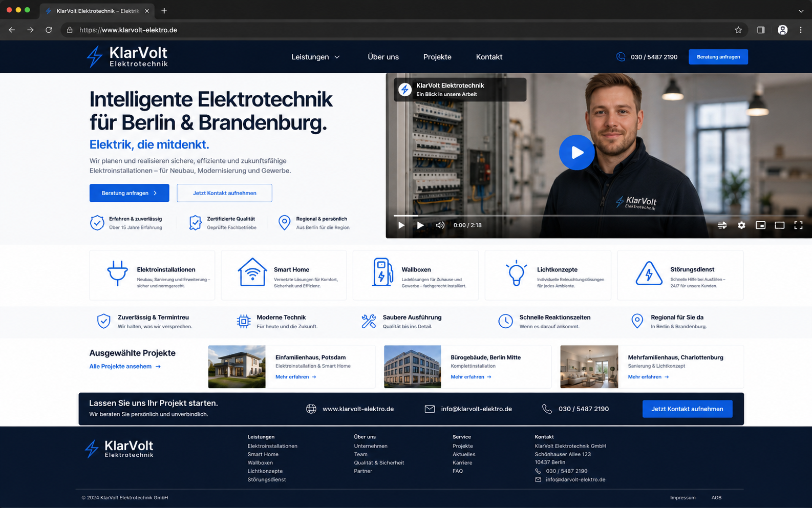This screenshot has width=812, height=508.
Task: Click the Smart Home house wifi icon
Action: [x=252, y=272]
